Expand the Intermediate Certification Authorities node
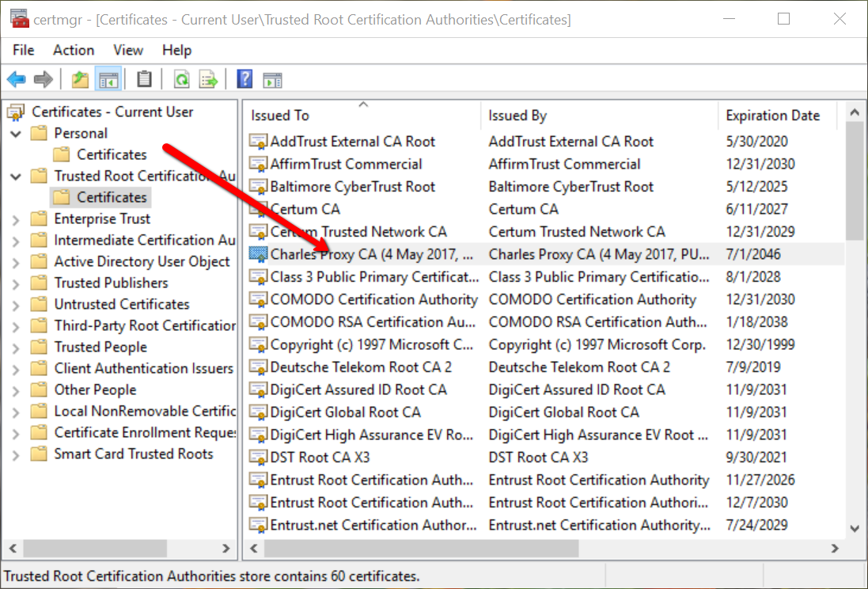The height and width of the screenshot is (589, 868). [x=16, y=241]
